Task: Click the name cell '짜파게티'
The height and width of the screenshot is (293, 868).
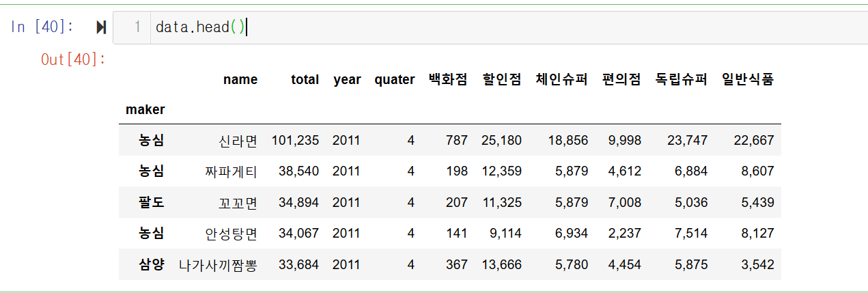Action: (x=231, y=171)
